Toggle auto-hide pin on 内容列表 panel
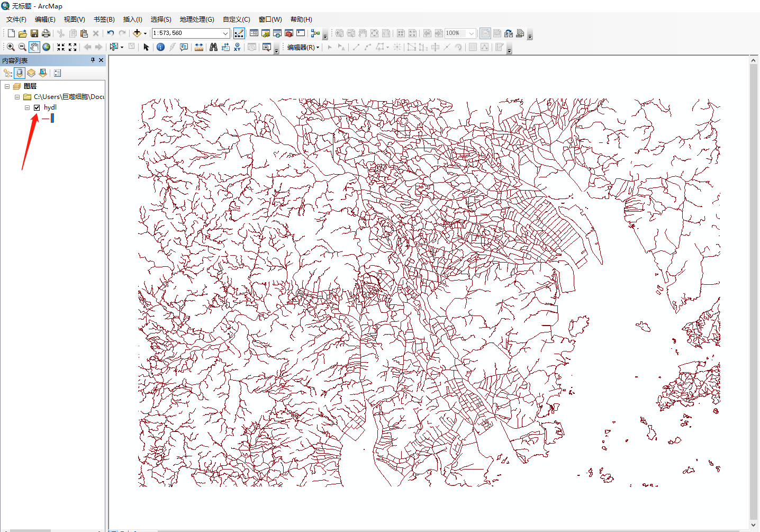760x532 pixels. coord(92,60)
